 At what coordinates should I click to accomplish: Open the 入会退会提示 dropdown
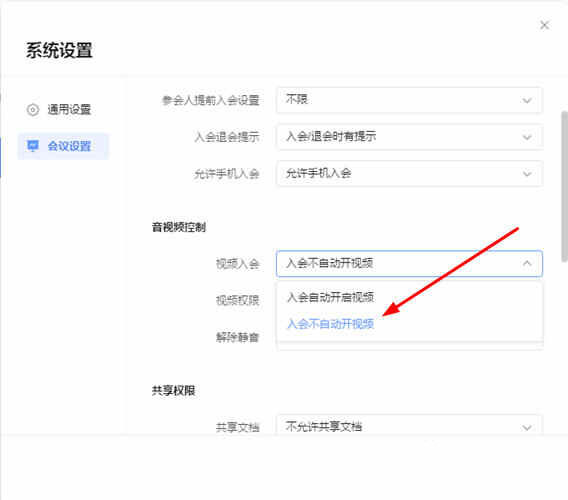409,137
